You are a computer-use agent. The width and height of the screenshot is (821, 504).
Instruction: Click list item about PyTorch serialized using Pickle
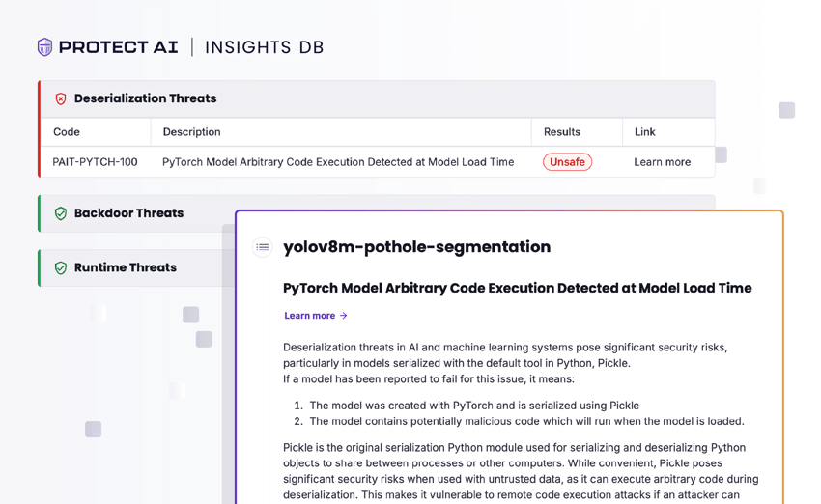(474, 406)
